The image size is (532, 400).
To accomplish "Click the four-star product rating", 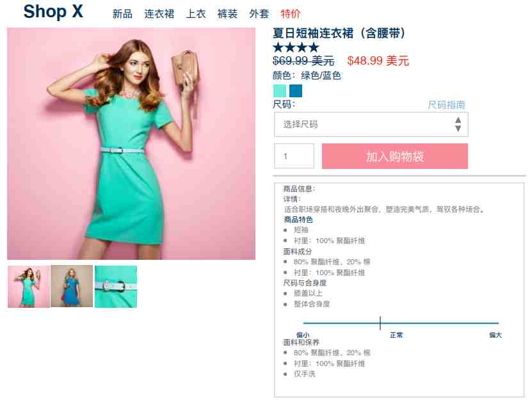I will 296,47.
